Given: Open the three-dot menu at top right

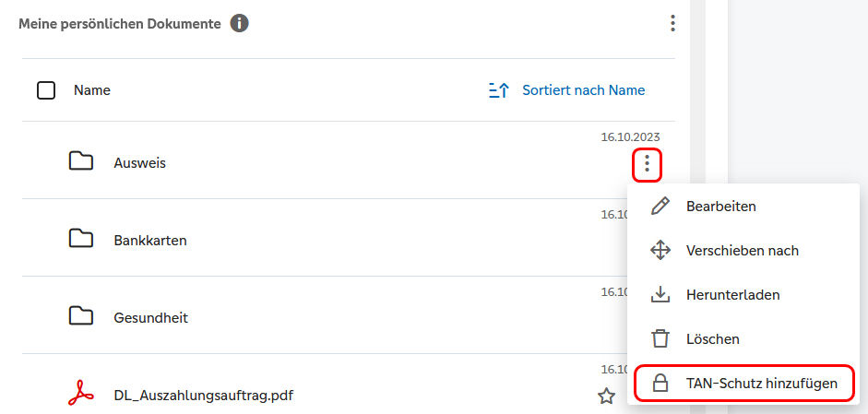Looking at the screenshot, I should [672, 23].
